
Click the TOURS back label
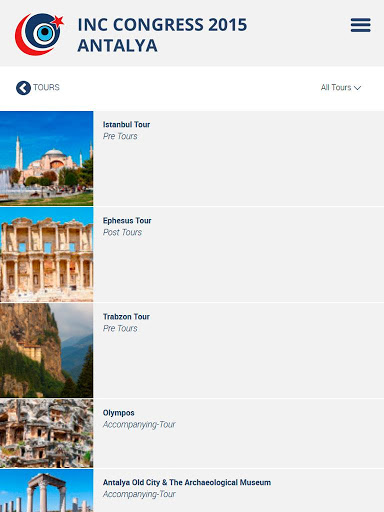pyautogui.click(x=46, y=87)
